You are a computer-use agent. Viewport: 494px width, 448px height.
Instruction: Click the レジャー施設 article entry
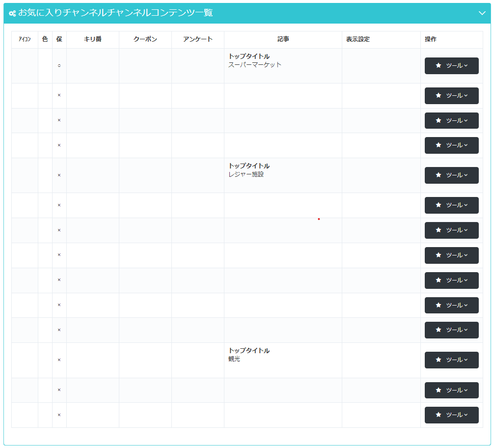246,174
